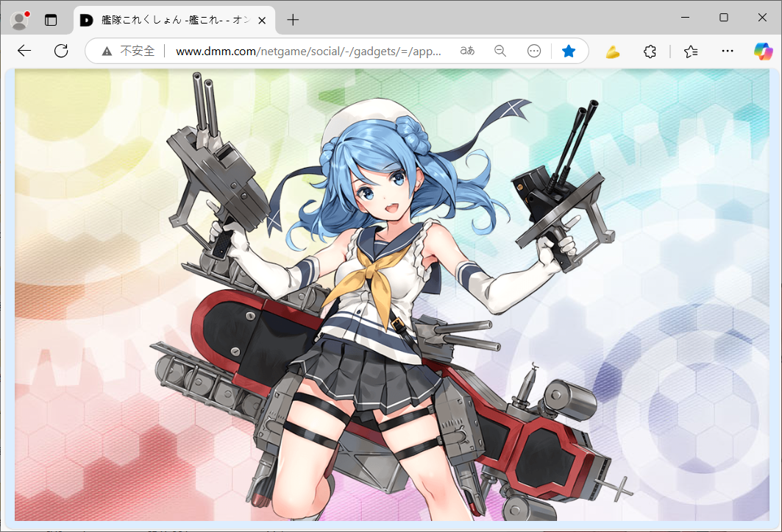Go back to previous page
Viewport: 782px width, 532px height.
coord(24,51)
